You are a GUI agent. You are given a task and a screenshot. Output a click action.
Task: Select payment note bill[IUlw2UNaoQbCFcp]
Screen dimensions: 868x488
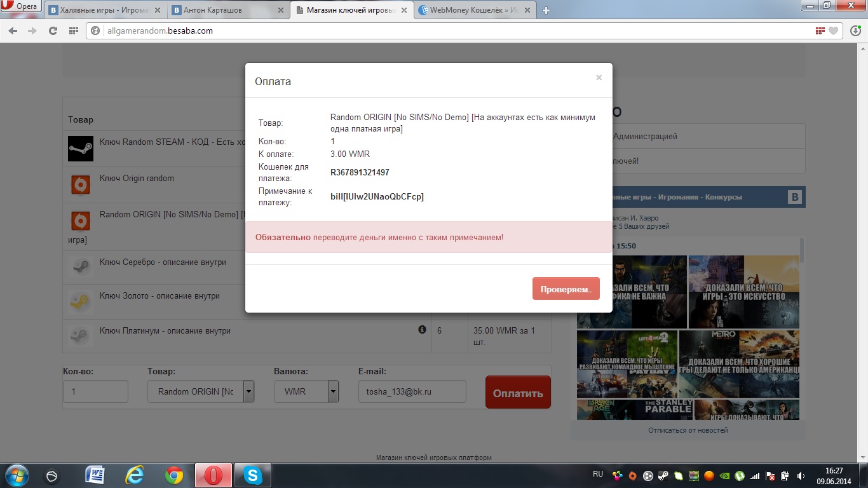tap(377, 196)
